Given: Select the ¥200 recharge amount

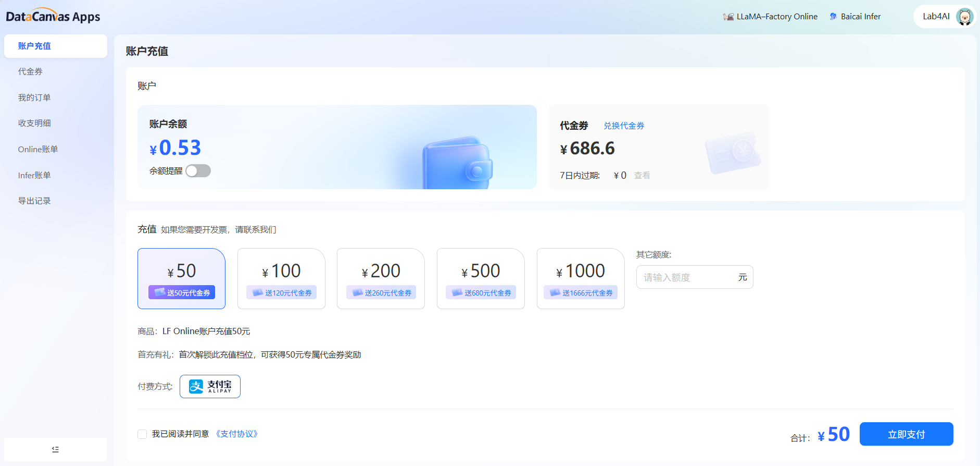Looking at the screenshot, I should click(x=381, y=278).
